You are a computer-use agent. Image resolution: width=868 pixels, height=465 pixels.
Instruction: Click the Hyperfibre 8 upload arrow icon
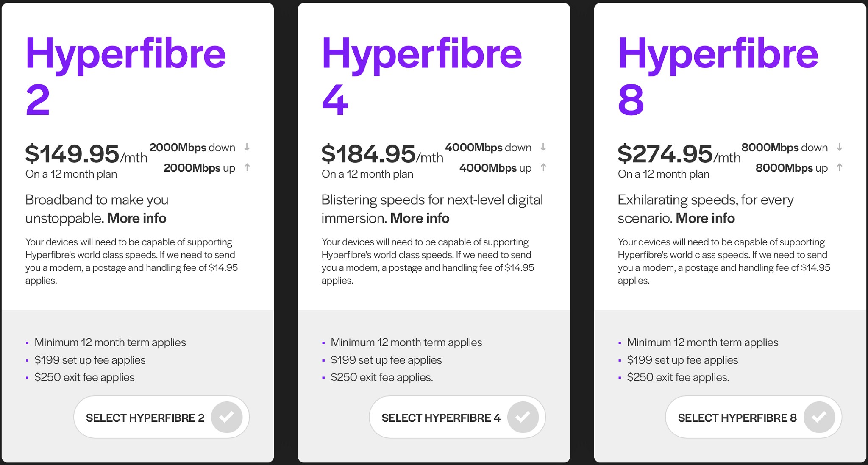point(840,167)
